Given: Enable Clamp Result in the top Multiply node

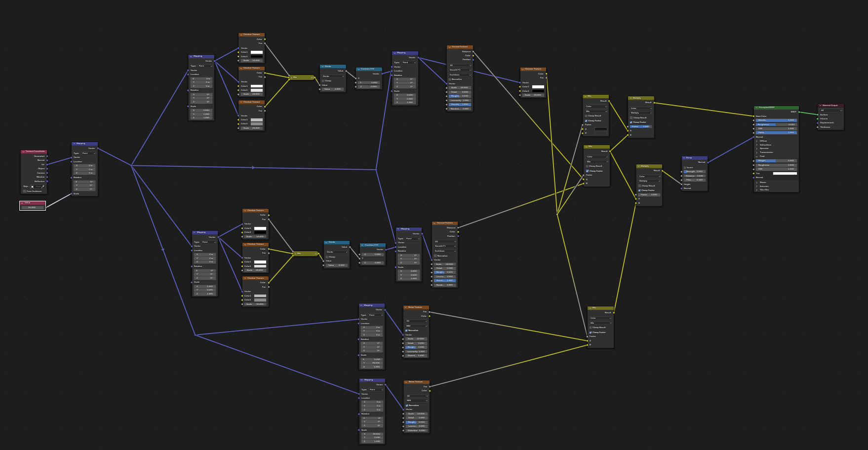Looking at the screenshot, I should click(631, 118).
